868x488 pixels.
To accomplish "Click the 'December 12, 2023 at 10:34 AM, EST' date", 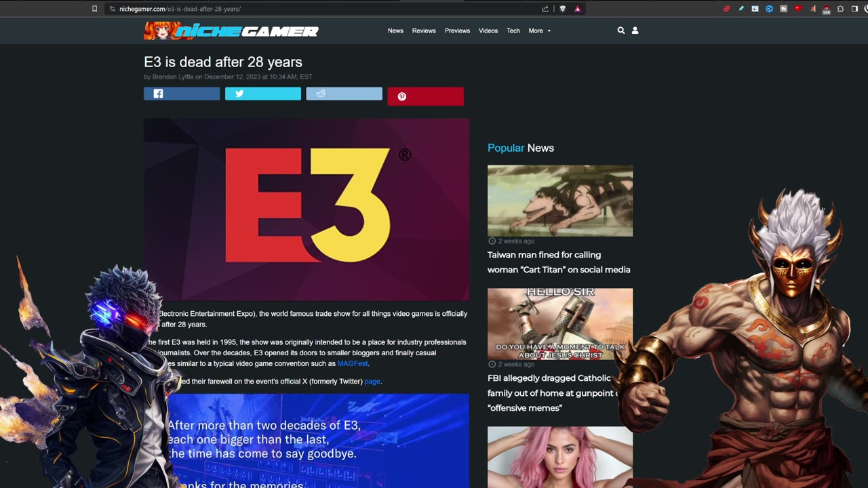I will click(258, 77).
